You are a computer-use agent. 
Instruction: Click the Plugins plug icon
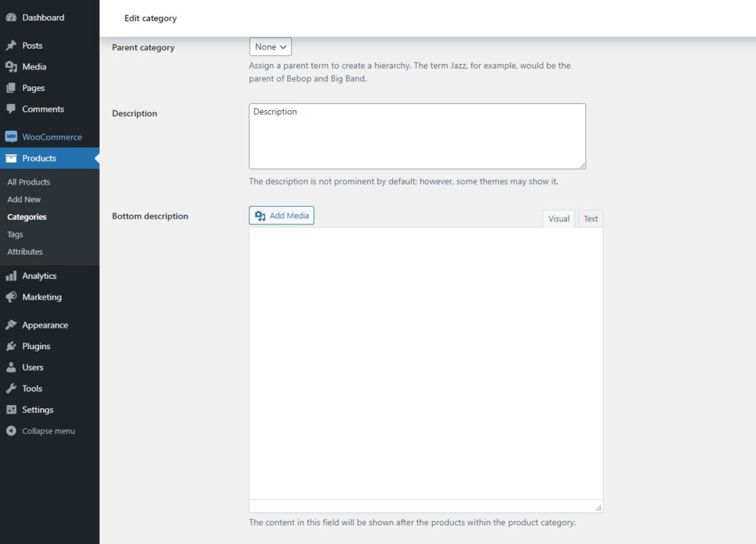click(11, 346)
